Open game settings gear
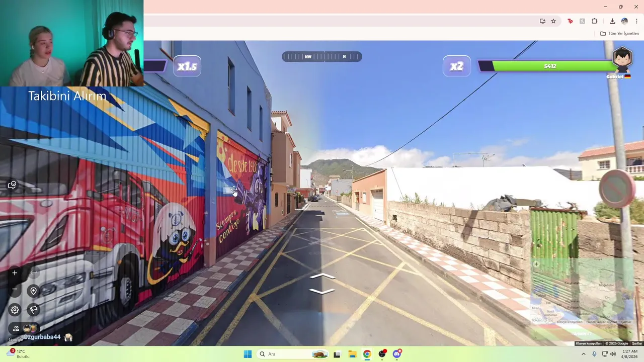Viewport: 644px width, 362px height. tap(15, 310)
